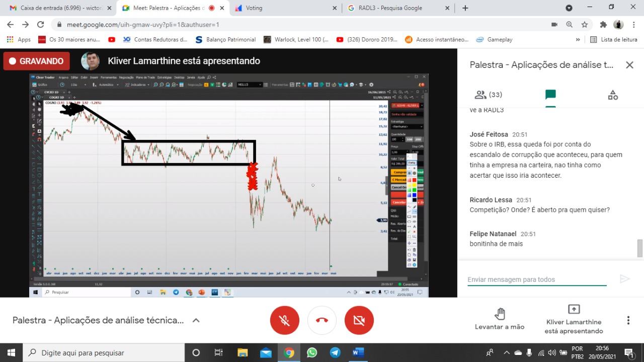This screenshot has width=644, height=362.
Task: Click Kliver Lamarthine está apresentando button
Action: 574,319
